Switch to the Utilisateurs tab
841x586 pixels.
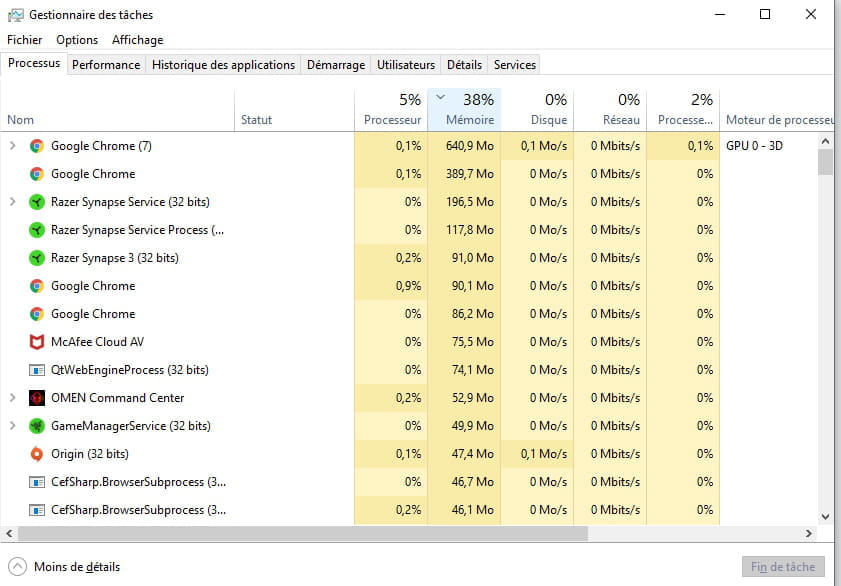pyautogui.click(x=406, y=65)
